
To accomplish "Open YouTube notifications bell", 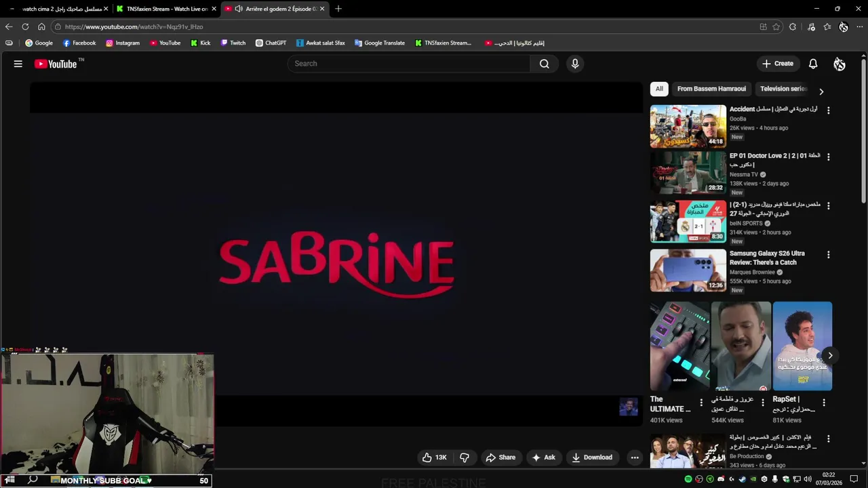I will [813, 64].
